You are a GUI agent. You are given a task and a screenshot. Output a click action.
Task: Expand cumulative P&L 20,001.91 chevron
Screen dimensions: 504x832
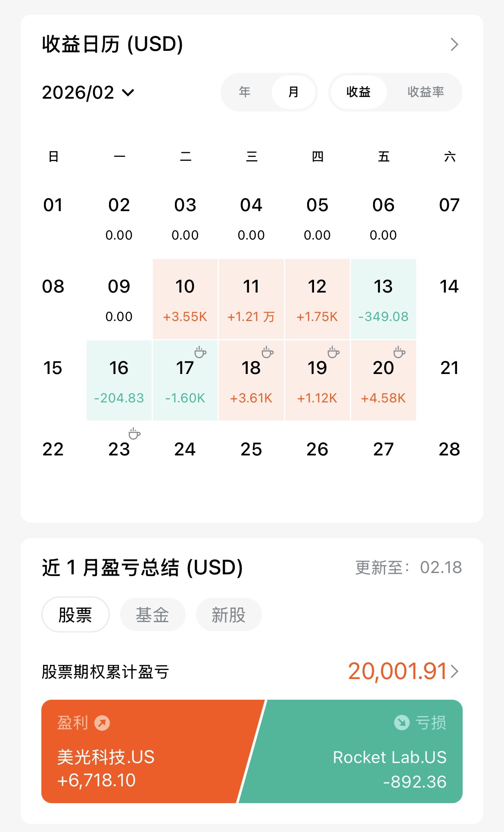455,671
